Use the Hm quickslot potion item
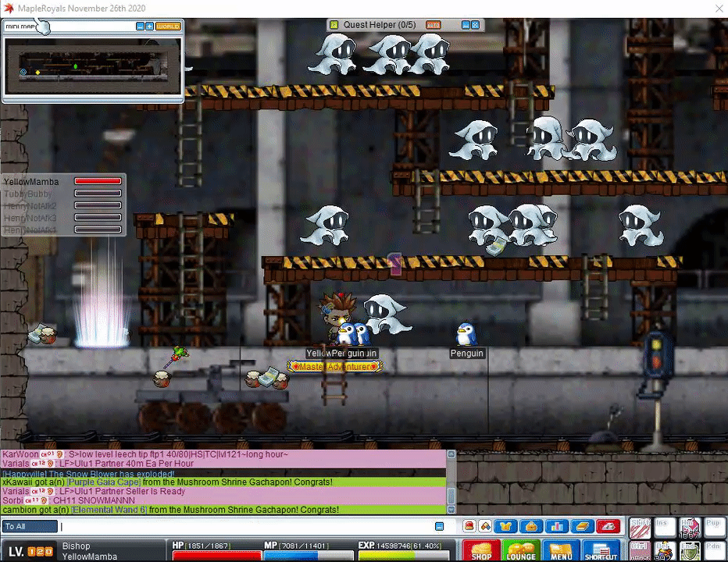The image size is (728, 562). [690, 528]
